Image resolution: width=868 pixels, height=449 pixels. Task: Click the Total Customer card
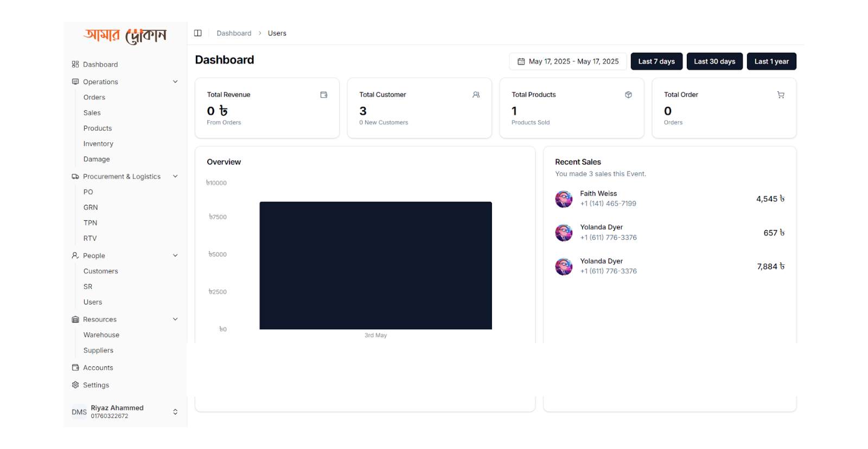(419, 108)
